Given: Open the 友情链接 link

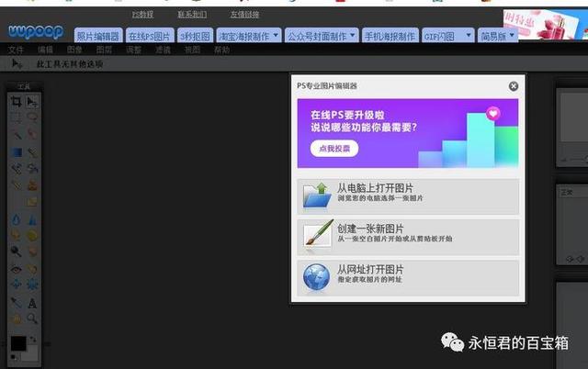Looking at the screenshot, I should (x=244, y=15).
